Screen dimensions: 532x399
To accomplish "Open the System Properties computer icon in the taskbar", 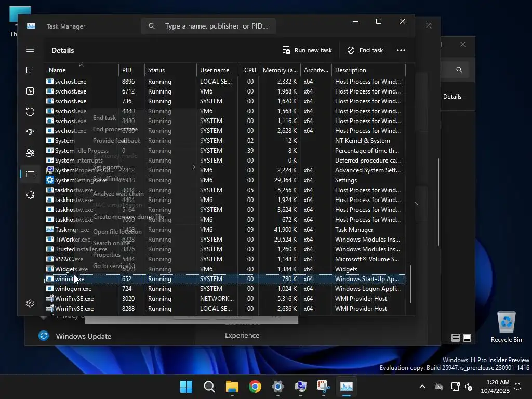I will tap(301, 387).
